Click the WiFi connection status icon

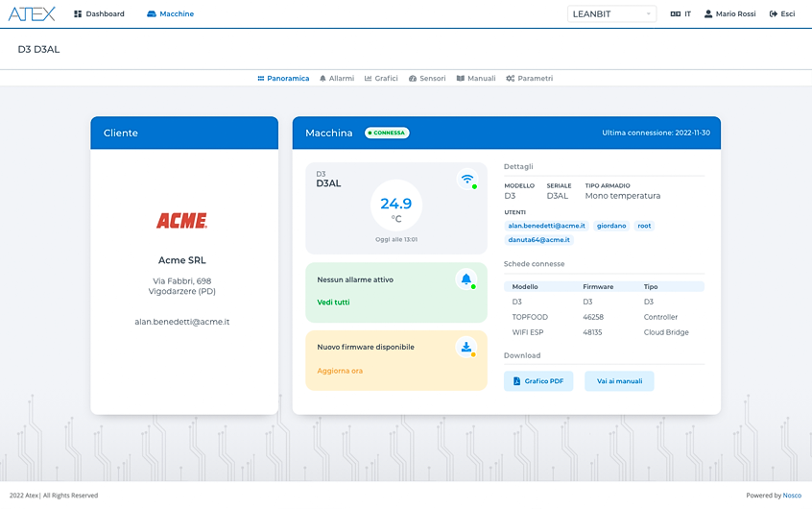click(466, 180)
